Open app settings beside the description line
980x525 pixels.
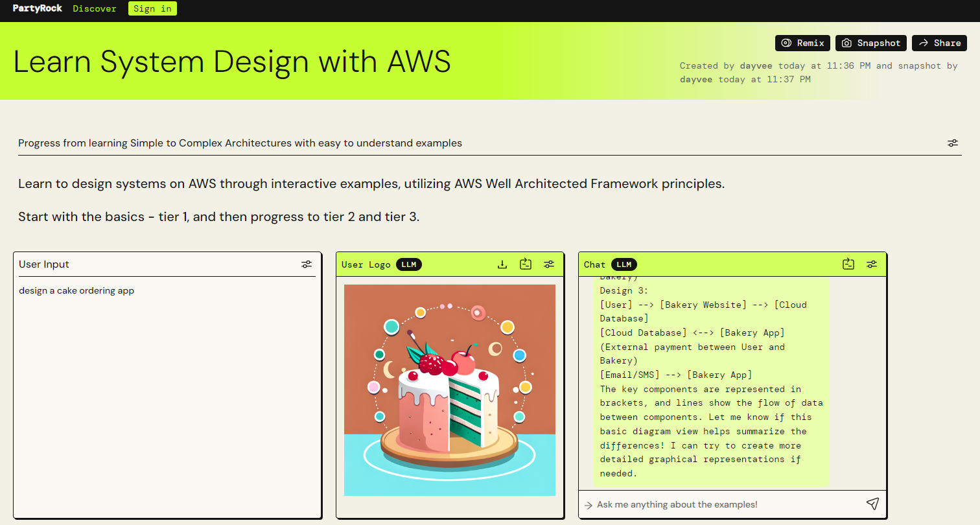tap(953, 143)
